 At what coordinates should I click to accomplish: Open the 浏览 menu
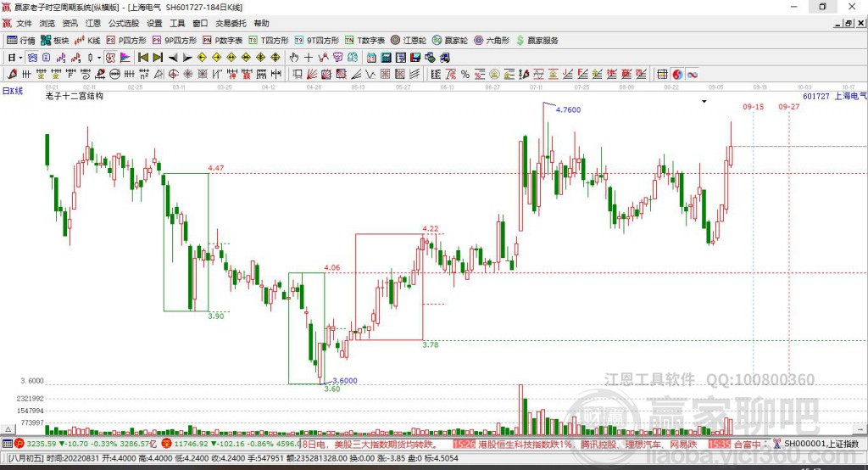click(47, 23)
